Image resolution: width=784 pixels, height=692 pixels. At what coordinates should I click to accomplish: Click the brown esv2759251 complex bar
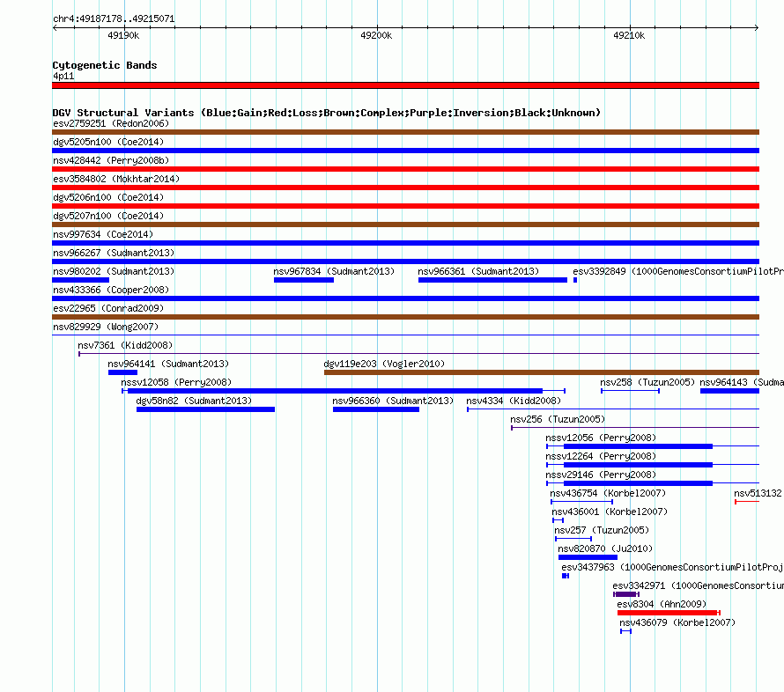[405, 132]
